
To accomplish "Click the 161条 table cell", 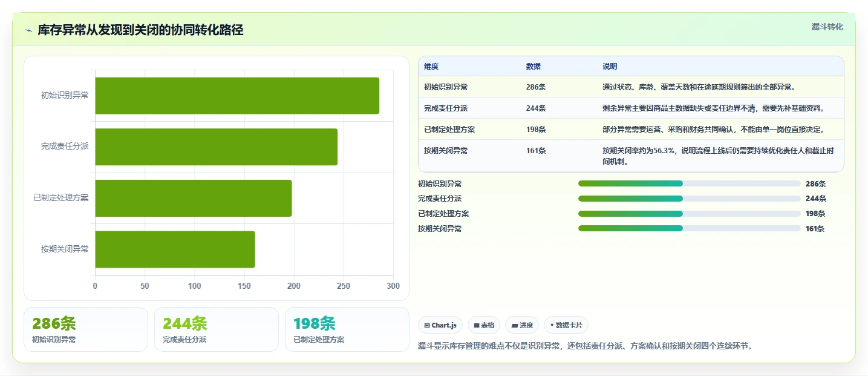I will click(536, 151).
